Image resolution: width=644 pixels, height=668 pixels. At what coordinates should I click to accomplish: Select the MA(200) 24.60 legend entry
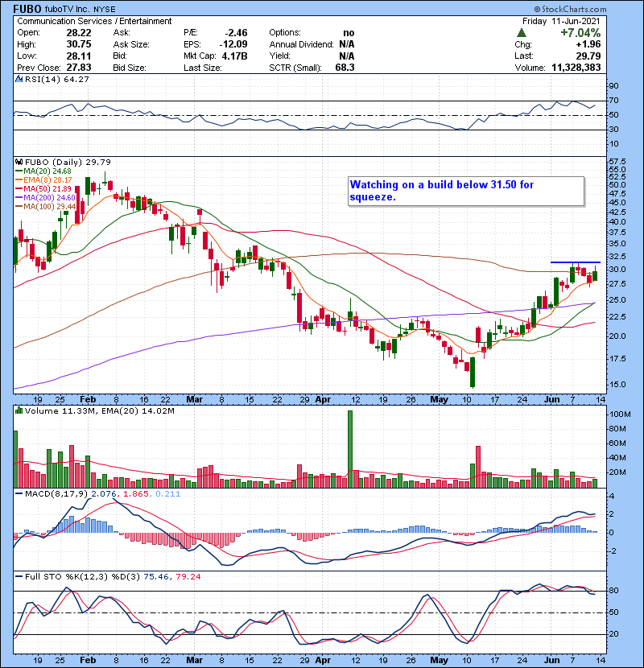[45, 198]
